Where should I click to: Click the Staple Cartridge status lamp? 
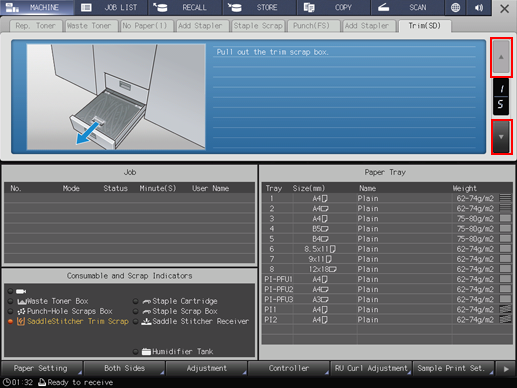click(135, 301)
